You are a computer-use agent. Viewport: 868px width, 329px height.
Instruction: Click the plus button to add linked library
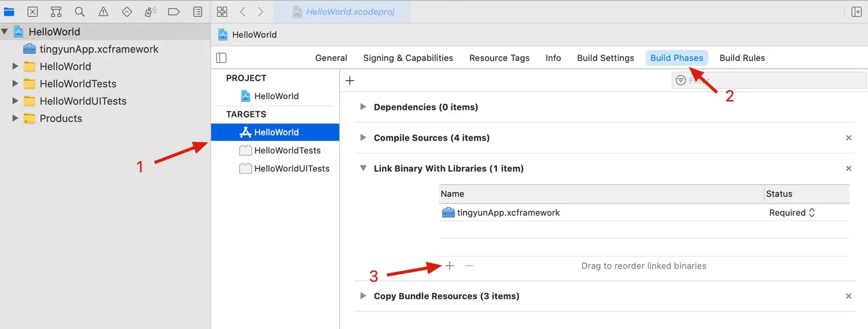[x=450, y=266]
